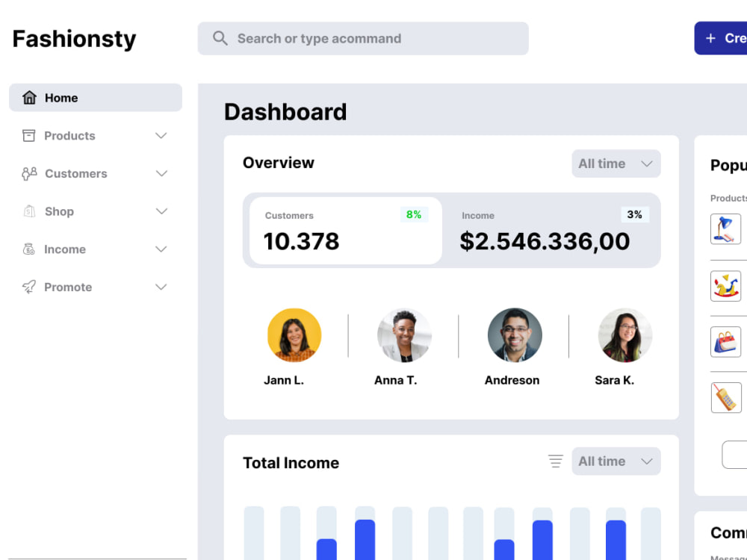Click the search command input field

[x=363, y=38]
